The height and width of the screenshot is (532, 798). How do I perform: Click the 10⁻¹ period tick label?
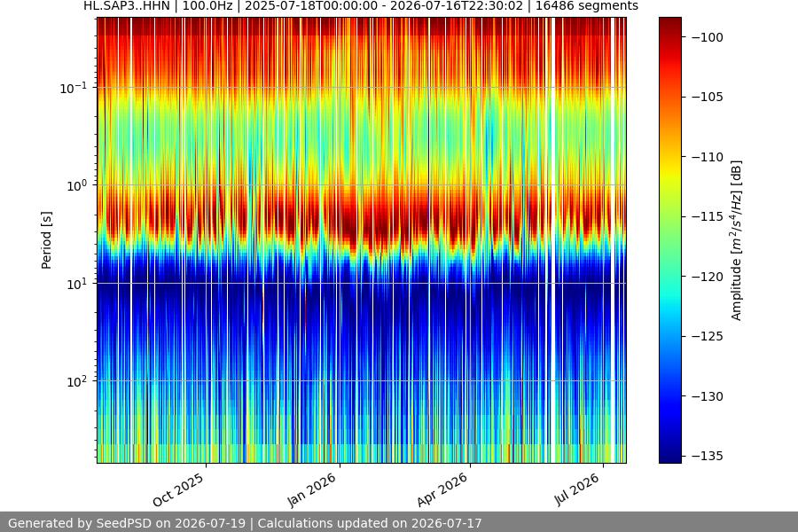(73, 88)
